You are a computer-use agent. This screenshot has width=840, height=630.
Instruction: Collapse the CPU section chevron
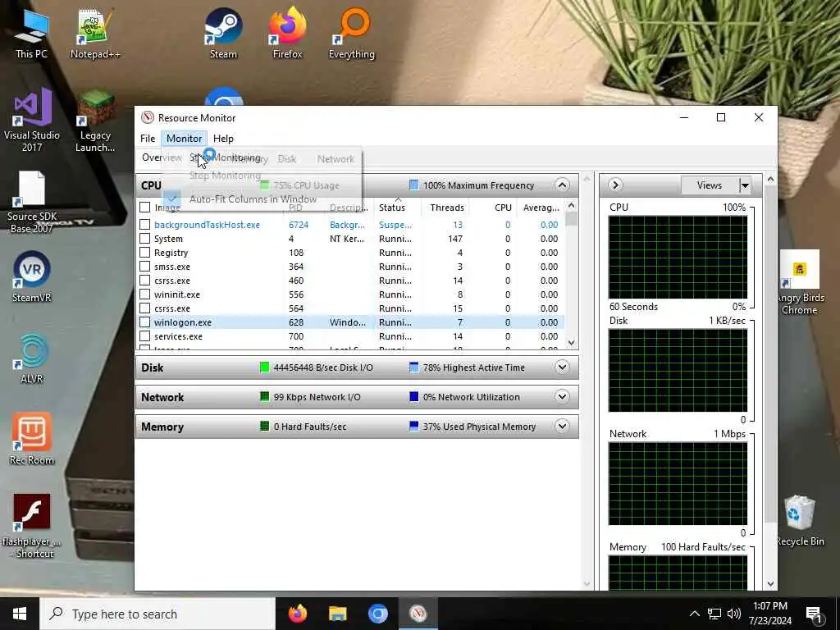pyautogui.click(x=562, y=185)
